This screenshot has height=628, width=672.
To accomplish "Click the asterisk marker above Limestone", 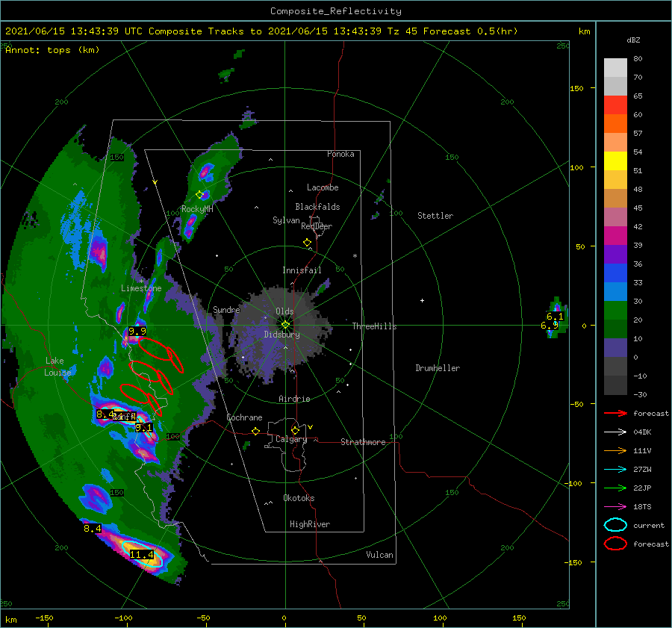I will tap(141, 282).
